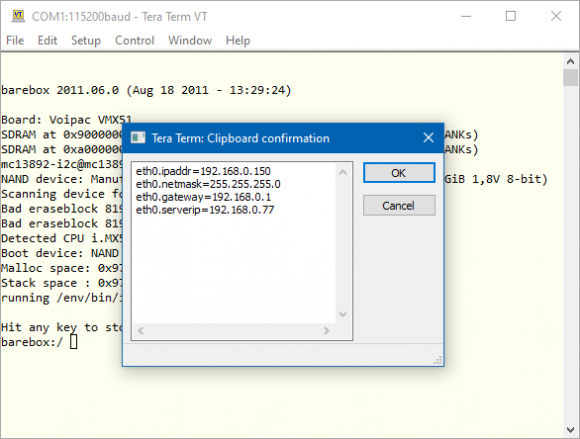Click the eth0.netmask=255.255.255.0 line
Viewport: 580px width, 439px height.
(208, 184)
